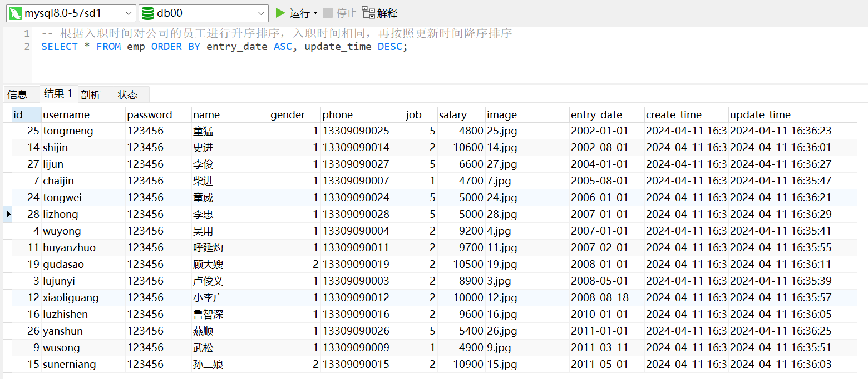
Task: Click the phone column header
Action: point(363,114)
